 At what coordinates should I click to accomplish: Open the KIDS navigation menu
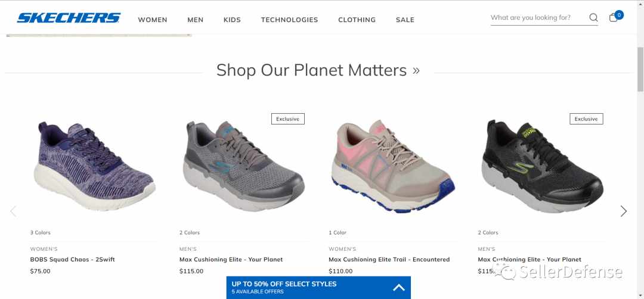[232, 20]
